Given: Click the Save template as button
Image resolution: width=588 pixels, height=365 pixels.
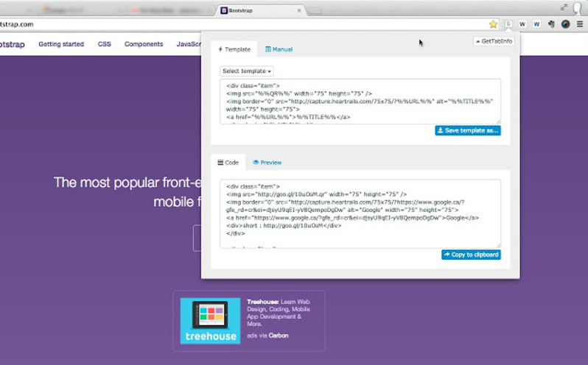Looking at the screenshot, I should click(467, 130).
